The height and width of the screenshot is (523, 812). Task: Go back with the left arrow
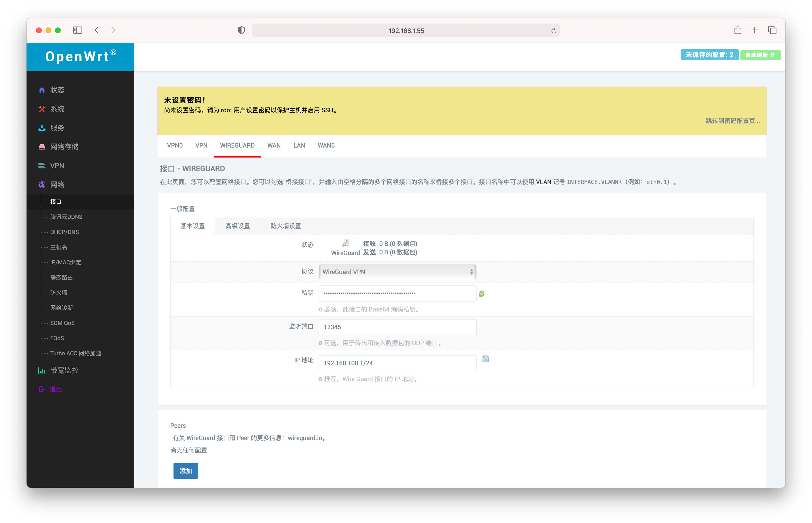pyautogui.click(x=97, y=30)
